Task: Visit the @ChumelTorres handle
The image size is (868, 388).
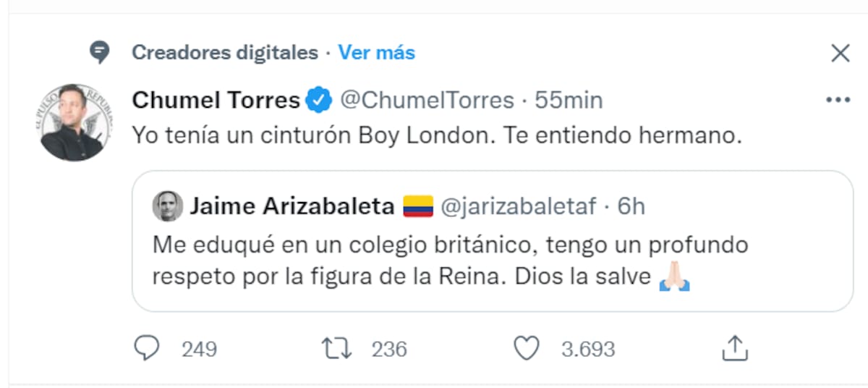Action: [427, 101]
